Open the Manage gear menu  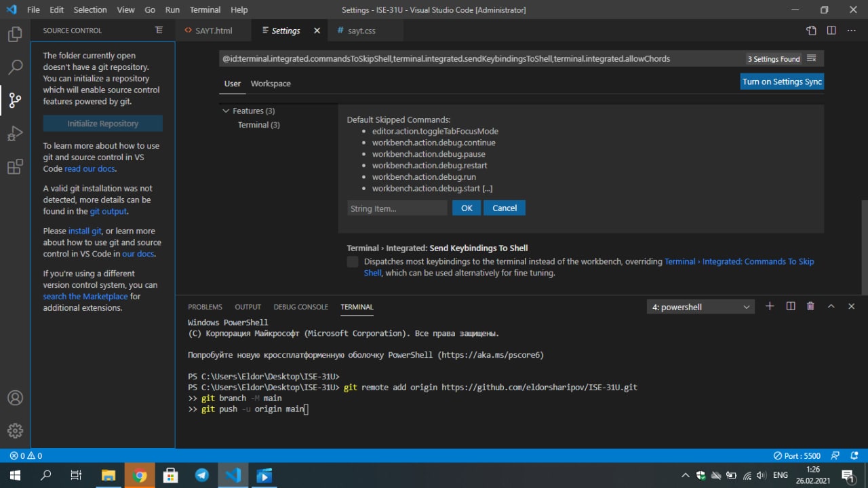(15, 431)
